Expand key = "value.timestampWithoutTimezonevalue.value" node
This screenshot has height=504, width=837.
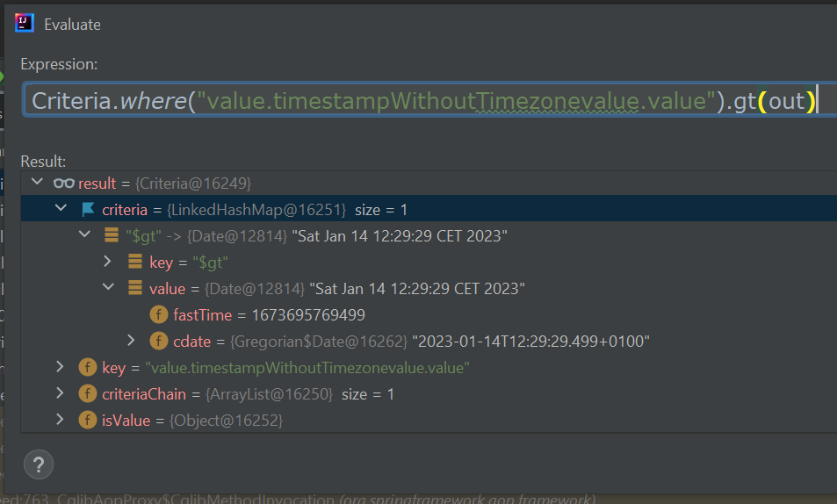[x=60, y=366]
